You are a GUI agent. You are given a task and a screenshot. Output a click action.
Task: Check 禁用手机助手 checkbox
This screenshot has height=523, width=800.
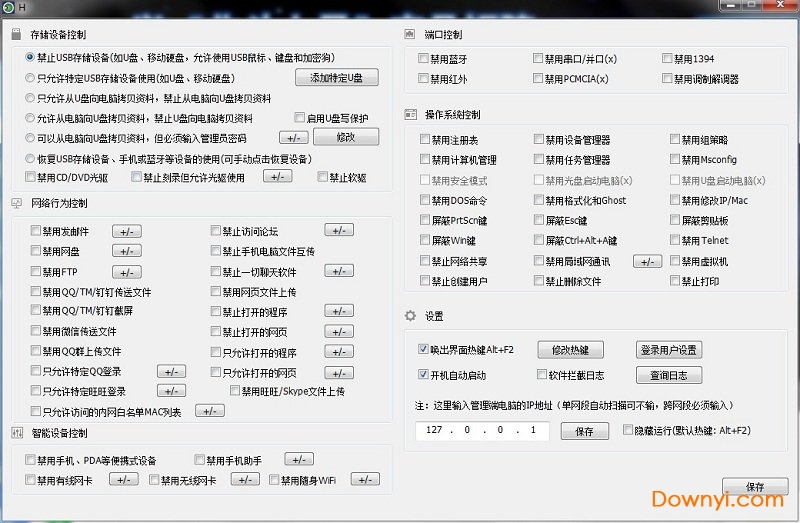pos(199,460)
